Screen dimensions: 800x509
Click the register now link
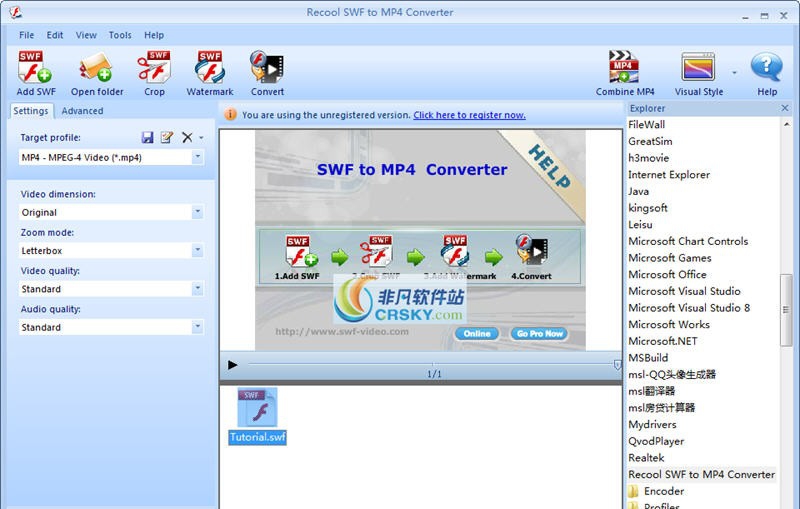coord(469,115)
